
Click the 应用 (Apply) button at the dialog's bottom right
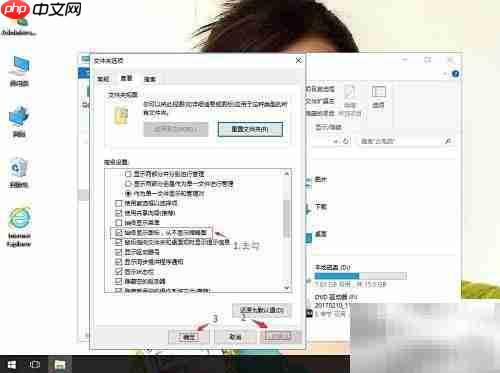point(281,337)
